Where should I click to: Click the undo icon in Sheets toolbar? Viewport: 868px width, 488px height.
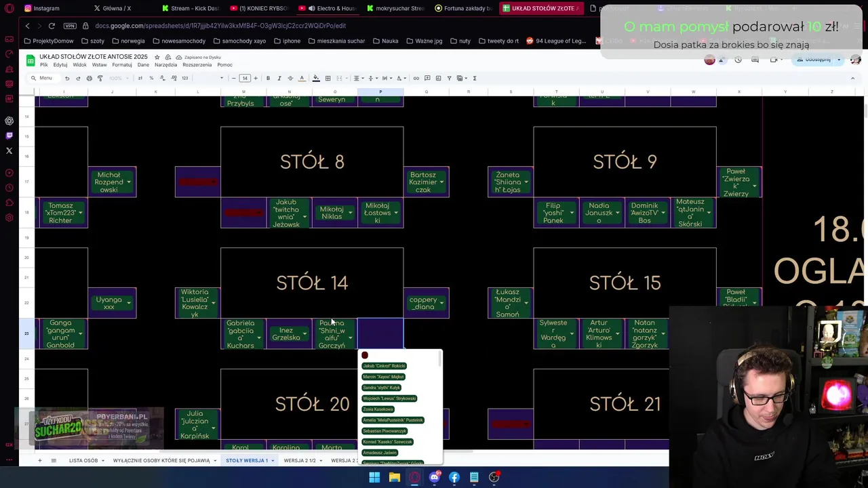tap(66, 78)
